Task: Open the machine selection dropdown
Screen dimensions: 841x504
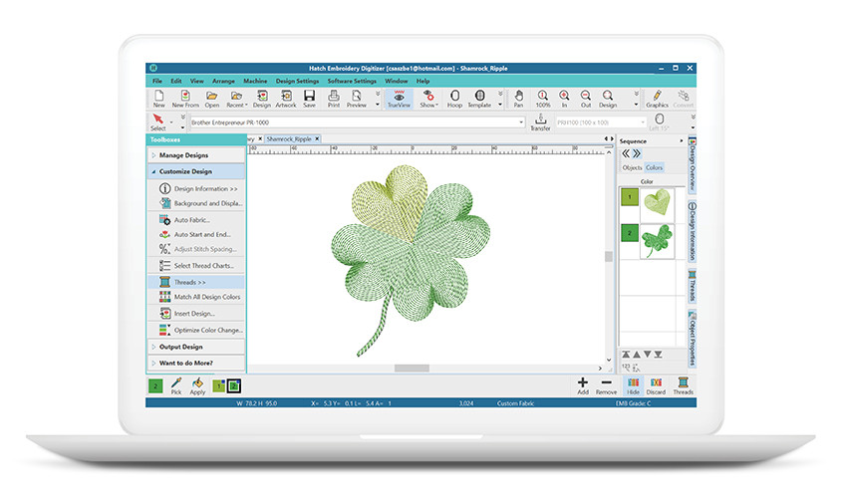Action: [519, 123]
